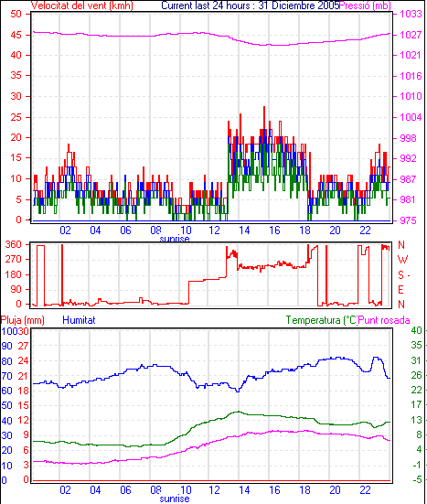This screenshot has height=504, width=427.
Task: Click the 1033 pressure axis value
Action: tap(411, 14)
